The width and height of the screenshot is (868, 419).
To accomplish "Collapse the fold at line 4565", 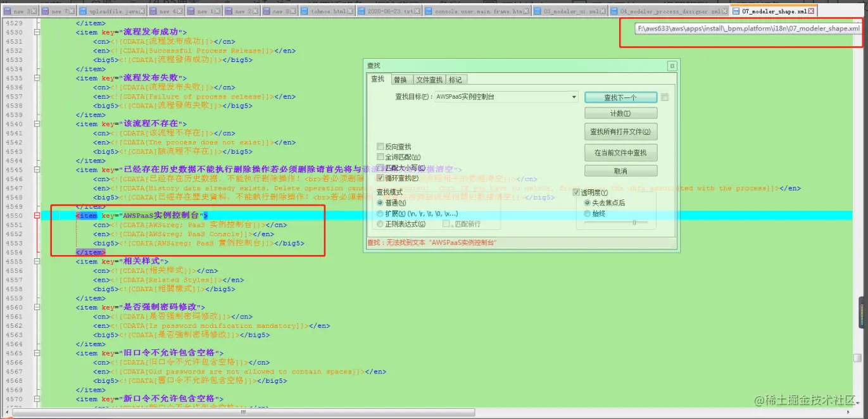I will 37,353.
